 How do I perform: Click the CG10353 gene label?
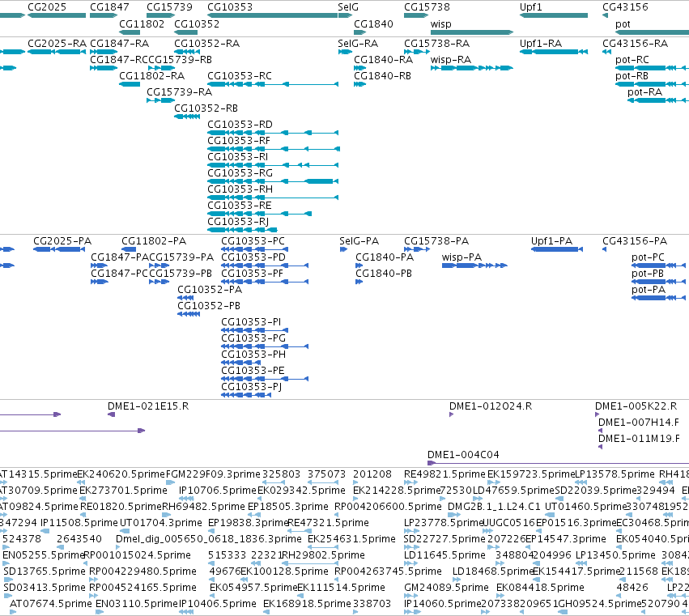click(x=230, y=7)
